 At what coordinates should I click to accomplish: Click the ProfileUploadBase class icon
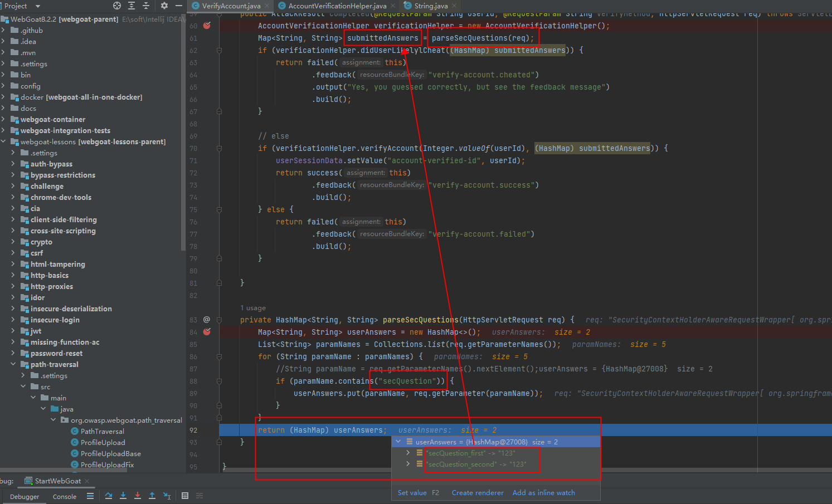pyautogui.click(x=75, y=453)
